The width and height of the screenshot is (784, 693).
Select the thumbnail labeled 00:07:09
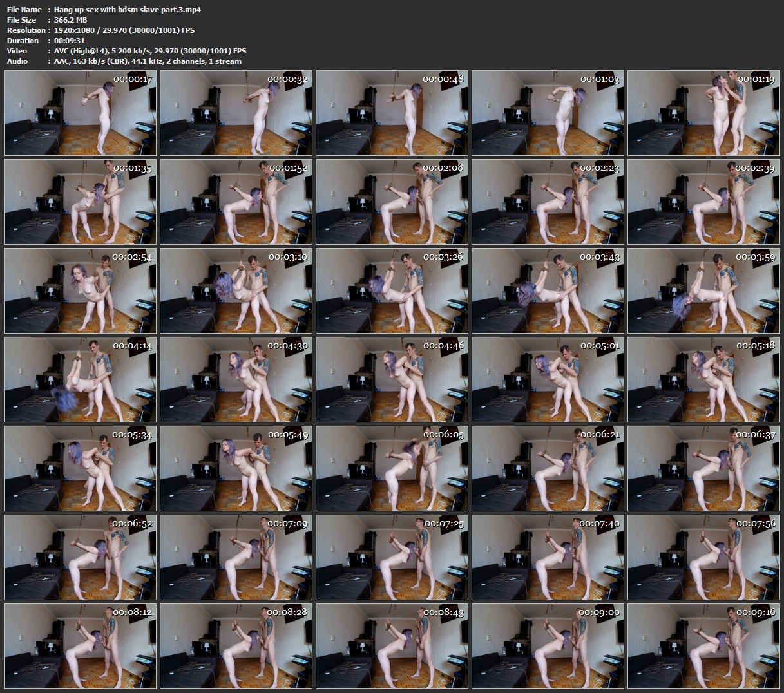pyautogui.click(x=236, y=558)
